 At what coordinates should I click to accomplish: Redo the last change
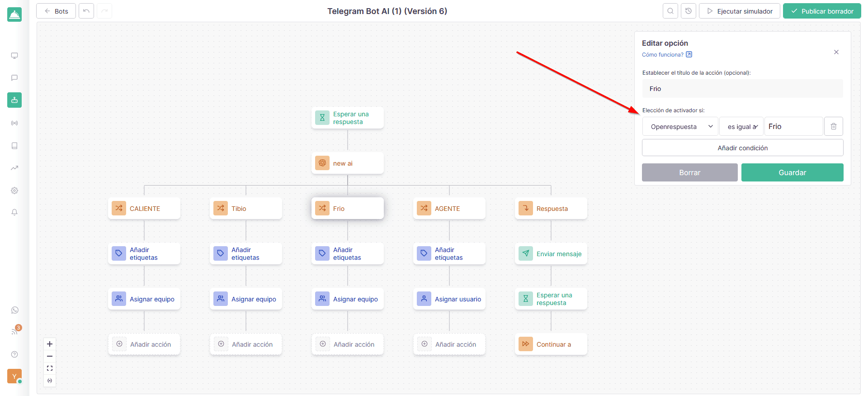(104, 11)
